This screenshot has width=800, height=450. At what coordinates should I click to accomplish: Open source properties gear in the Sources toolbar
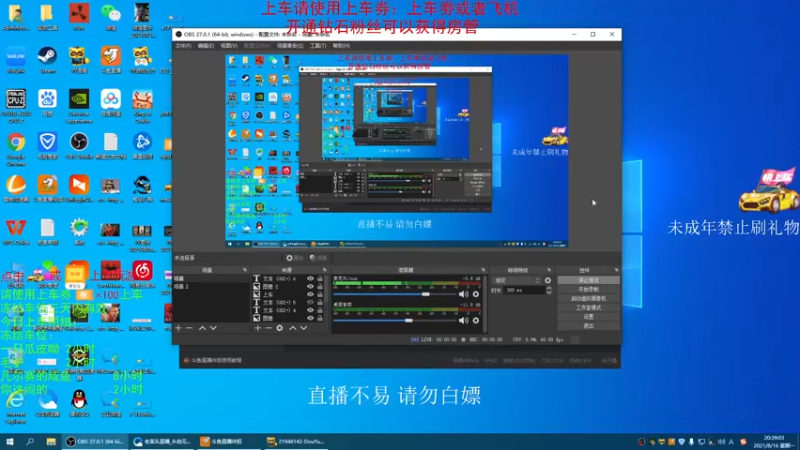[280, 328]
